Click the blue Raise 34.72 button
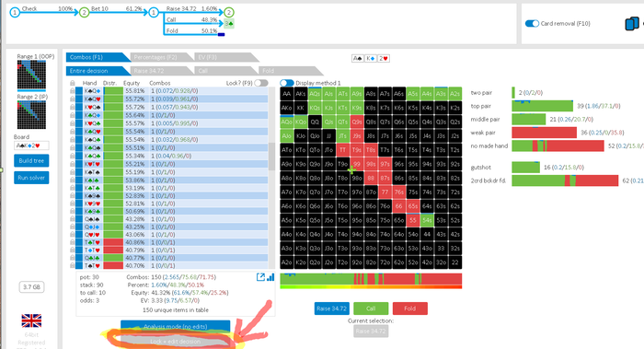The image size is (644, 349). pyautogui.click(x=332, y=308)
